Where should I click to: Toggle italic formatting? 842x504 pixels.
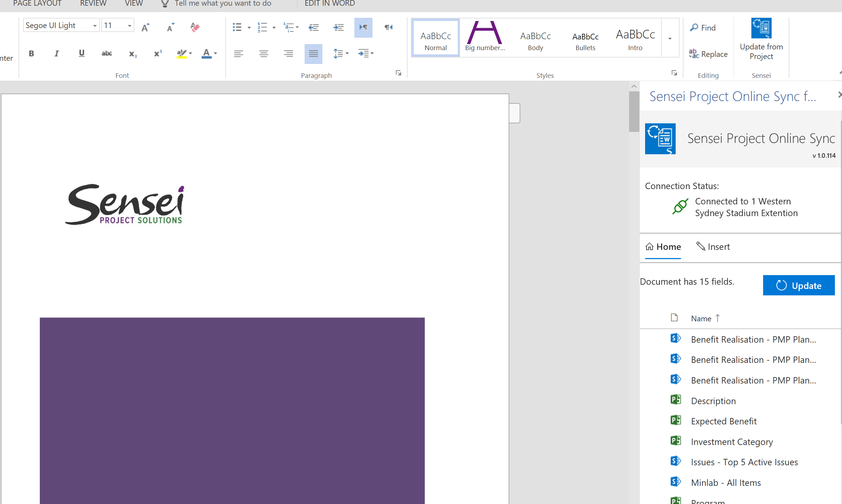point(57,54)
